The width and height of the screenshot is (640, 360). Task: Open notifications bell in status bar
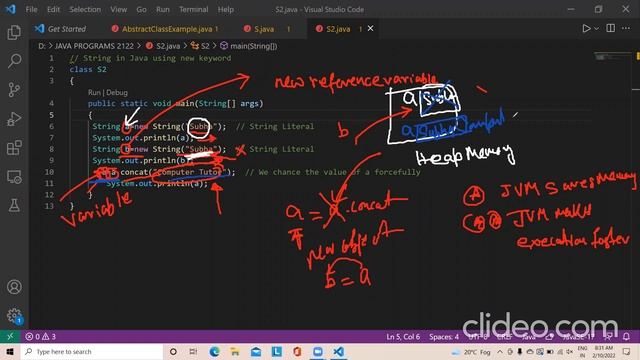coord(626,337)
